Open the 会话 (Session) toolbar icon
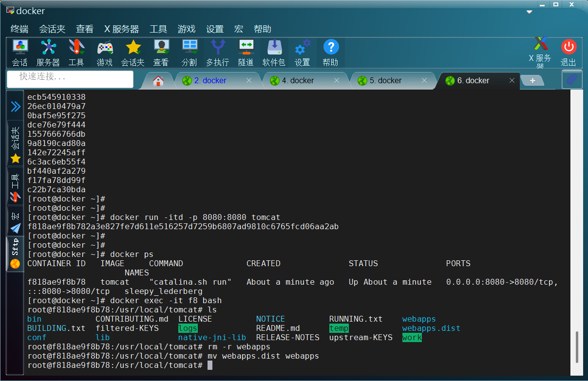 [20, 53]
